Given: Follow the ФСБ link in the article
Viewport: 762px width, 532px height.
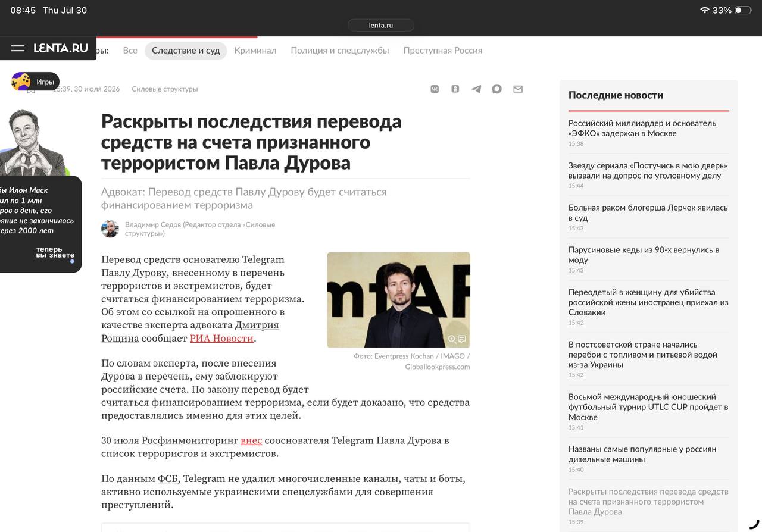Looking at the screenshot, I should point(167,478).
